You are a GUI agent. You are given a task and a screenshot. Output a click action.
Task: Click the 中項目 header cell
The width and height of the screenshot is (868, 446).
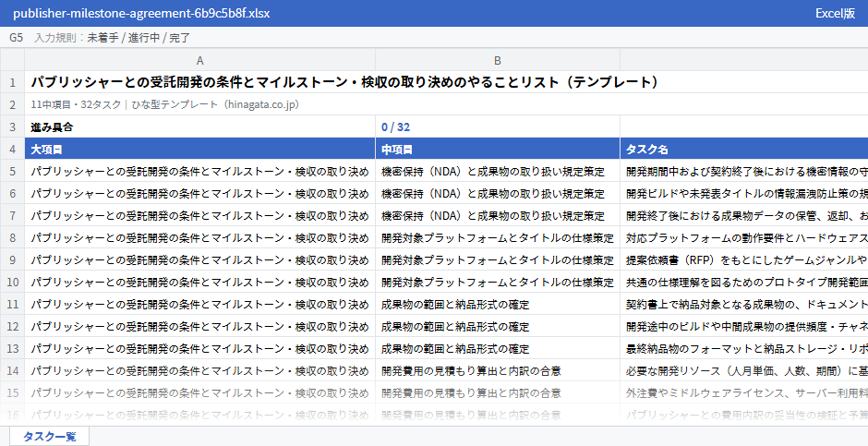pos(498,149)
